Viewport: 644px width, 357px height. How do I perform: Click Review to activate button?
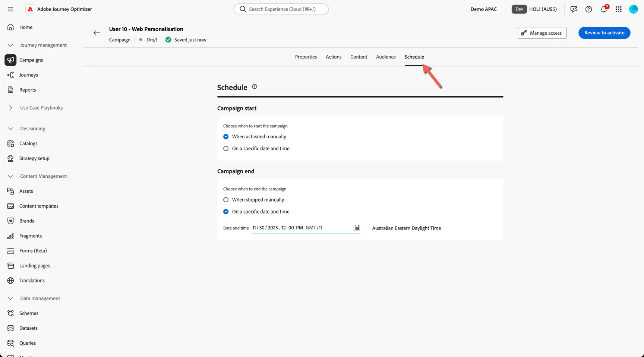coord(604,33)
